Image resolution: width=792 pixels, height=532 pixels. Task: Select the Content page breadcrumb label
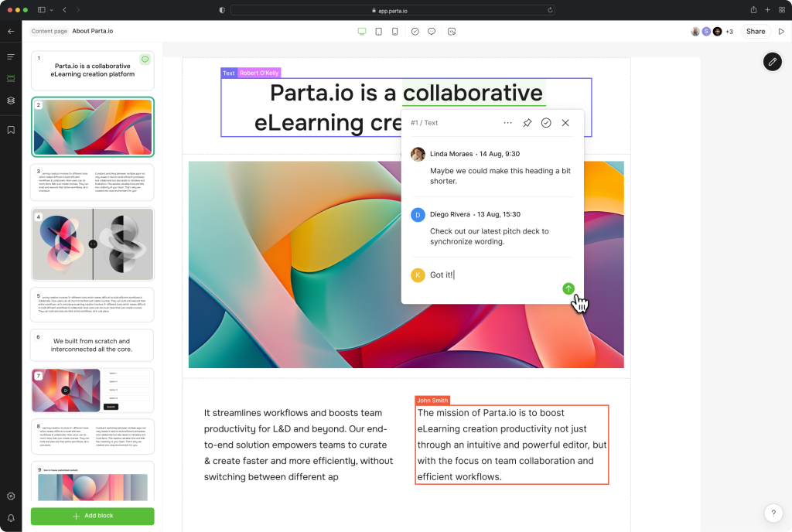point(49,31)
